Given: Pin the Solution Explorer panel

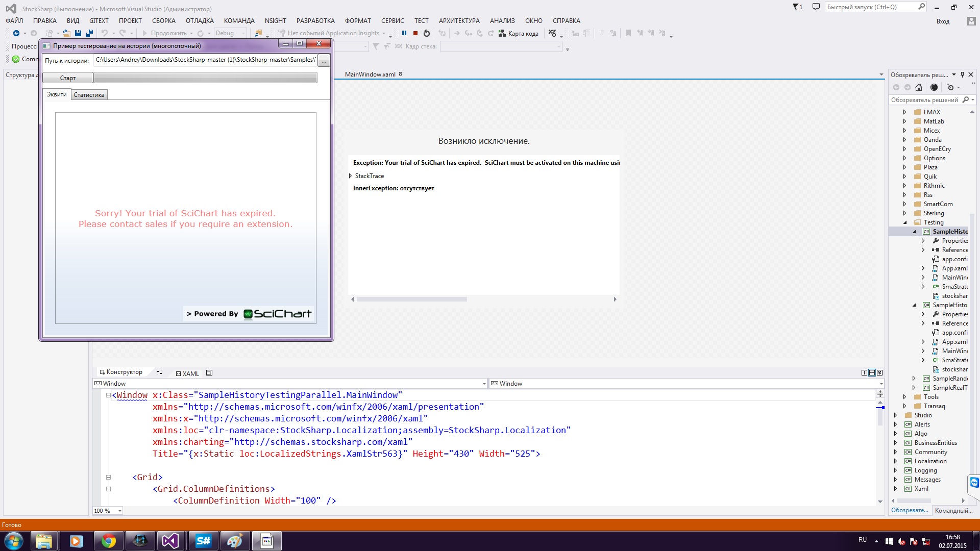Looking at the screenshot, I should (x=962, y=74).
